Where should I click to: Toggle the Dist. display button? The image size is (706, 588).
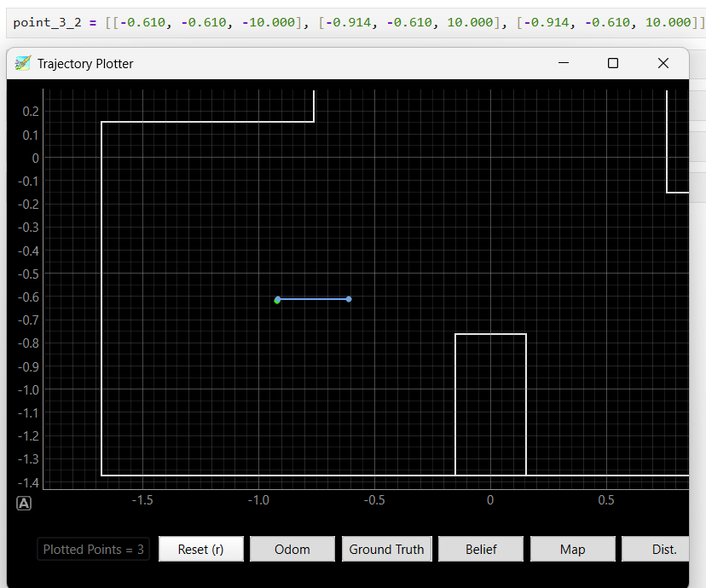click(x=656, y=549)
